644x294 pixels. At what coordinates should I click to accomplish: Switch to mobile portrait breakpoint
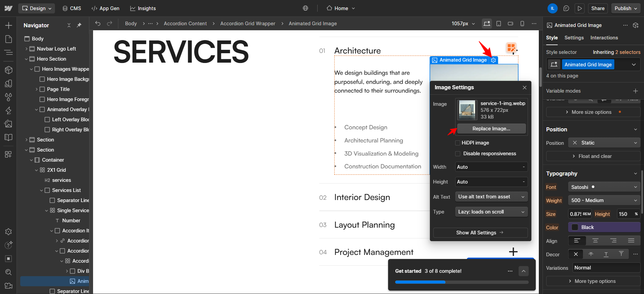pyautogui.click(x=522, y=24)
